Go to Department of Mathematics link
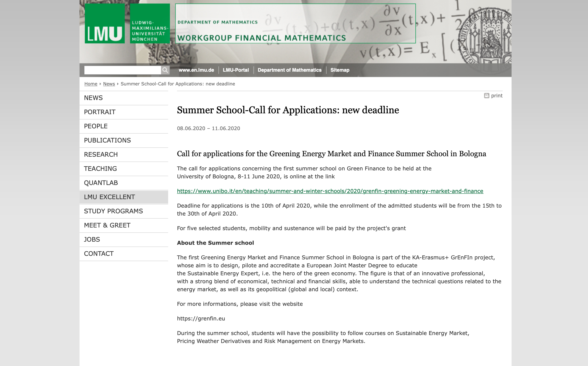This screenshot has height=366, width=588. tap(290, 70)
